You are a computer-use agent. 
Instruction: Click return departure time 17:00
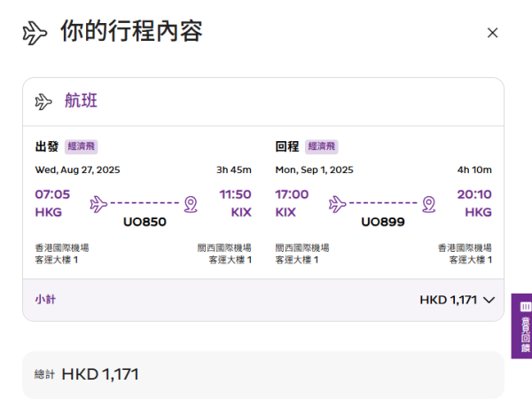click(292, 194)
